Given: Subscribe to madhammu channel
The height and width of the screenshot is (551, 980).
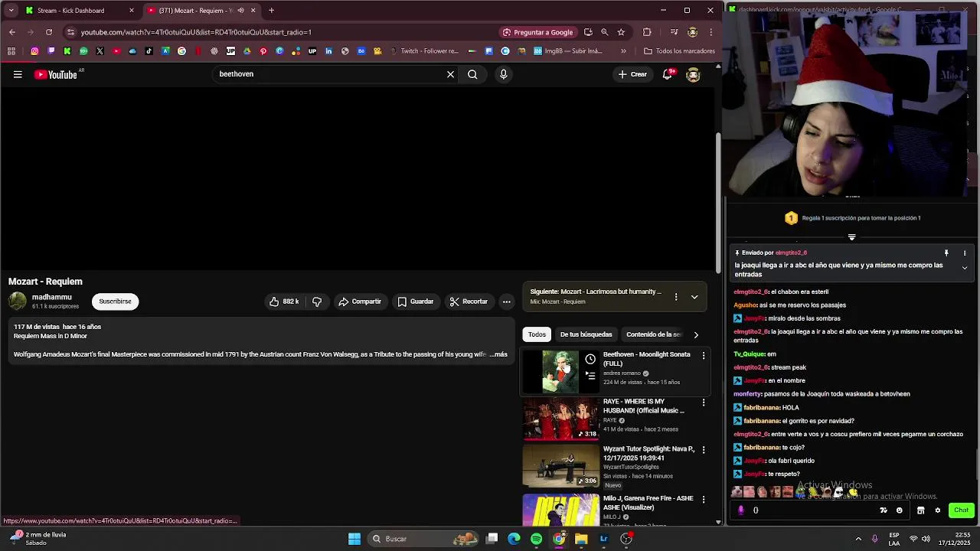Looking at the screenshot, I should (x=115, y=302).
